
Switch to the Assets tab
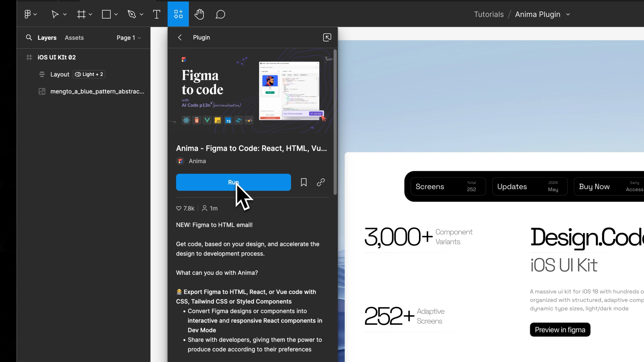click(x=74, y=38)
